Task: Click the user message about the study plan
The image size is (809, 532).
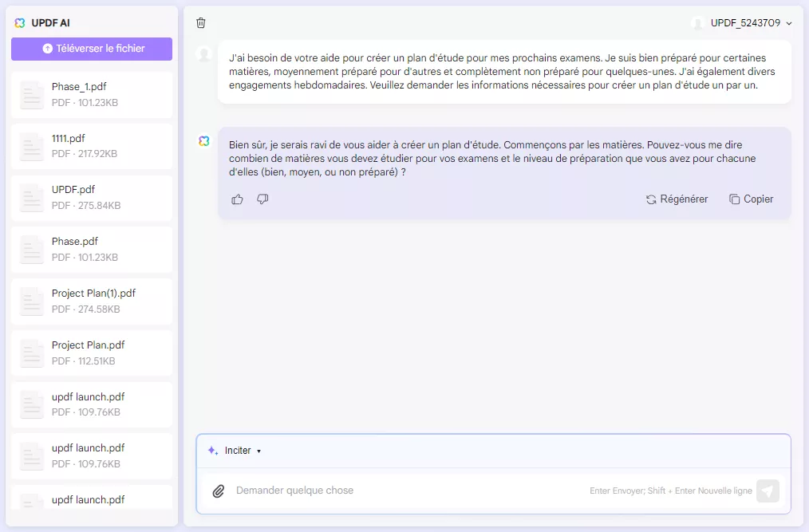Action: 504,72
